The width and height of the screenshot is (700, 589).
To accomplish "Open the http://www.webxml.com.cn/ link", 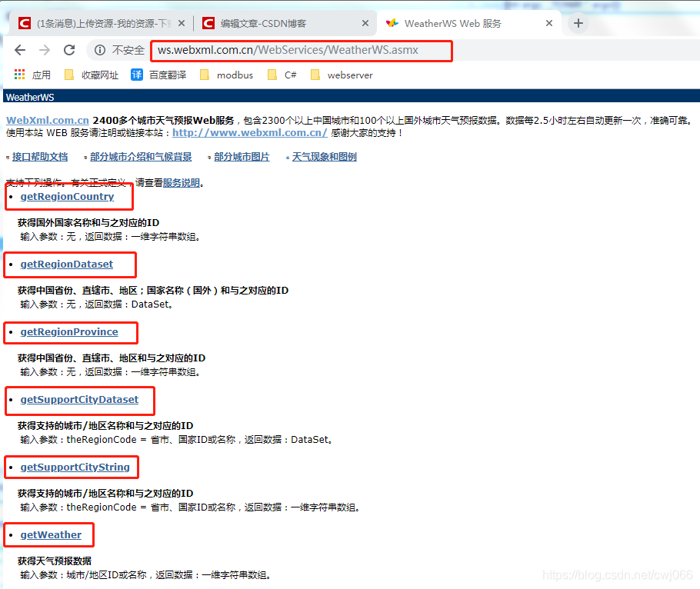I will click(249, 133).
